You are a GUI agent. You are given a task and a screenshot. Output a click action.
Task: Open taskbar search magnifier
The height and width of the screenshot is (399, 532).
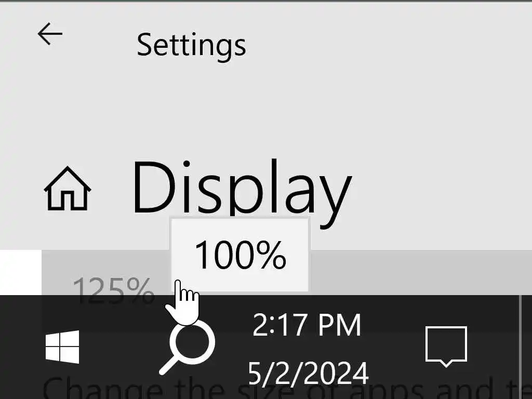point(187,347)
